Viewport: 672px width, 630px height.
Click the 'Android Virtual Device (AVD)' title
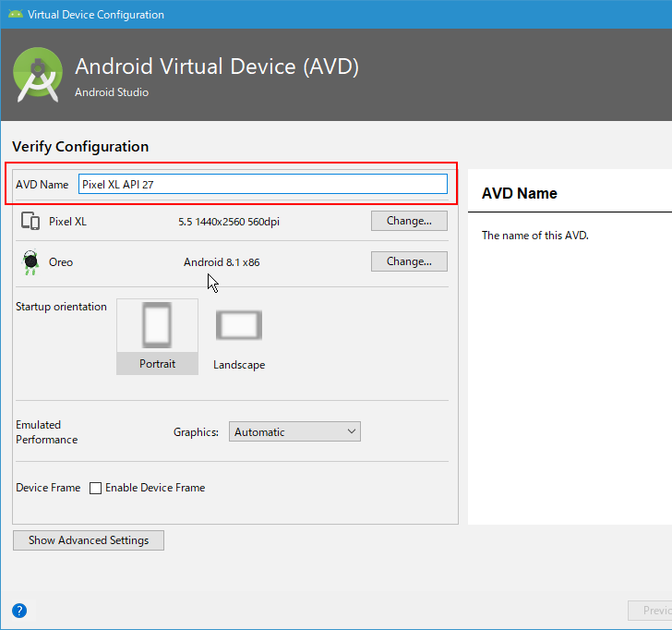(x=217, y=67)
